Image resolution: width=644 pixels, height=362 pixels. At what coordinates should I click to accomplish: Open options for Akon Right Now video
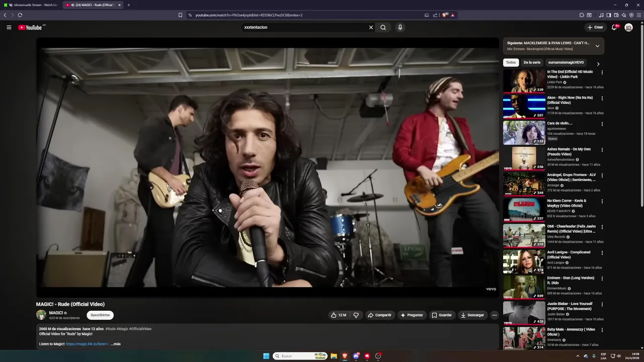(x=602, y=98)
